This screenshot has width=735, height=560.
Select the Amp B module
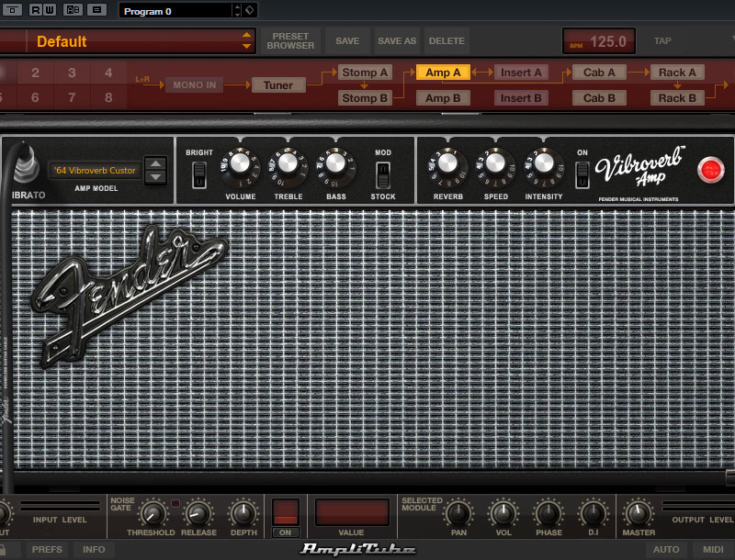[443, 98]
